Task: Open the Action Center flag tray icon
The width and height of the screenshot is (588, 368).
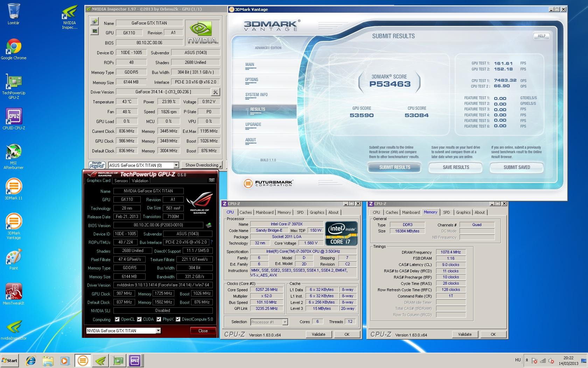Action: (534, 360)
